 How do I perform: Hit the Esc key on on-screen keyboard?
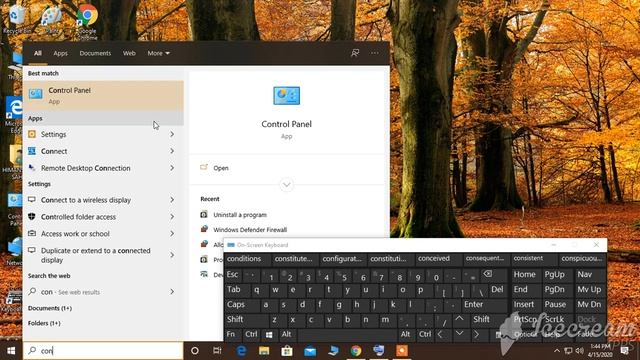tap(232, 274)
